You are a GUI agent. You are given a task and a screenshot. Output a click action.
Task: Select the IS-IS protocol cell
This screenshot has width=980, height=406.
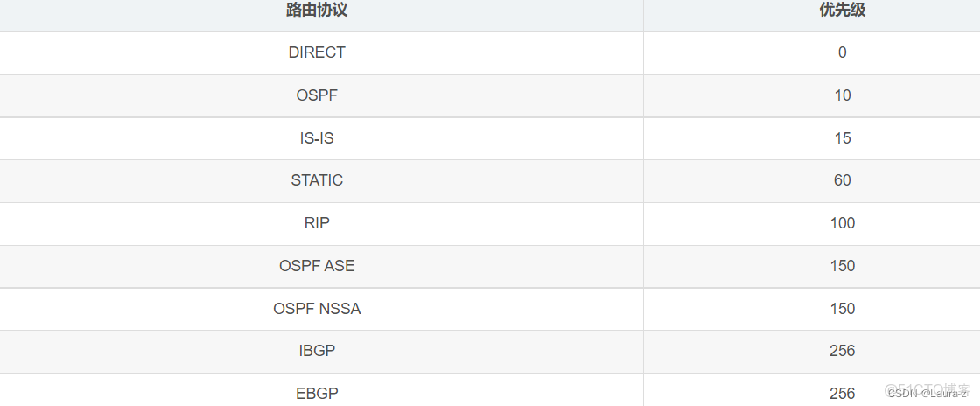[x=317, y=138]
